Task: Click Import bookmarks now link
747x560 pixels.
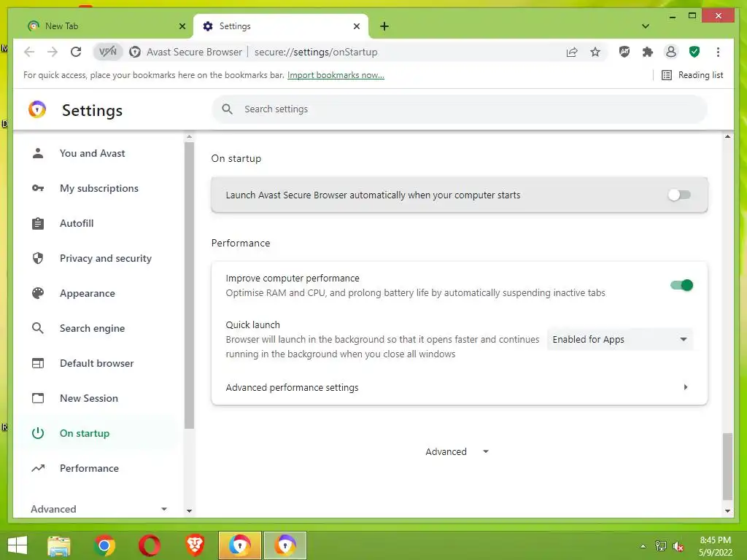Action: (336, 75)
